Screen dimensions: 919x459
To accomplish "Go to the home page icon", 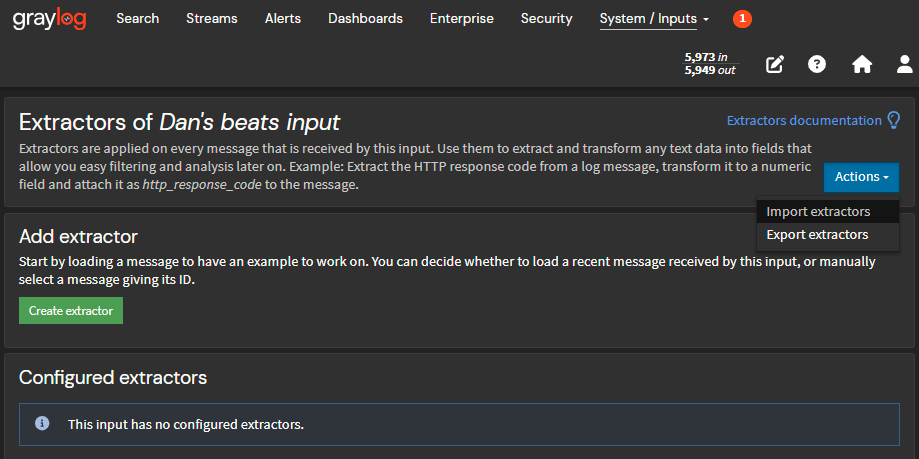I will click(862, 64).
